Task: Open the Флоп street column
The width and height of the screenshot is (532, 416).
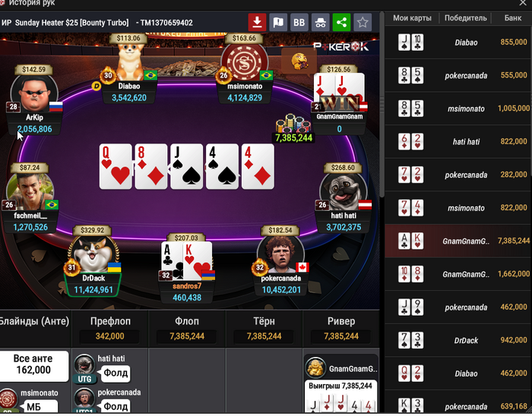Action: (x=187, y=328)
